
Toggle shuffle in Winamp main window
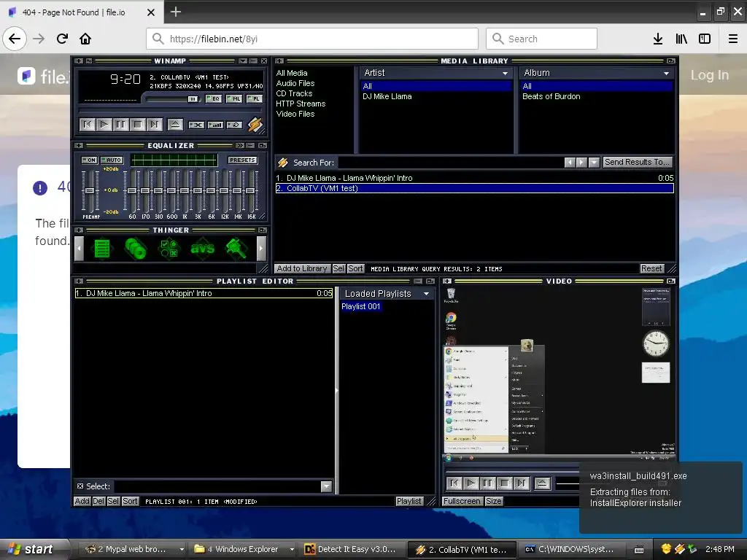pyautogui.click(x=196, y=125)
